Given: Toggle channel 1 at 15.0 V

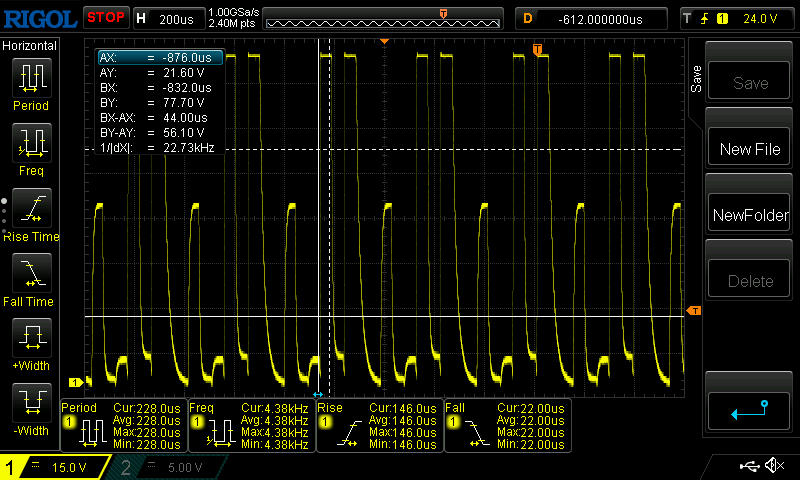Looking at the screenshot, I should click(54, 467).
